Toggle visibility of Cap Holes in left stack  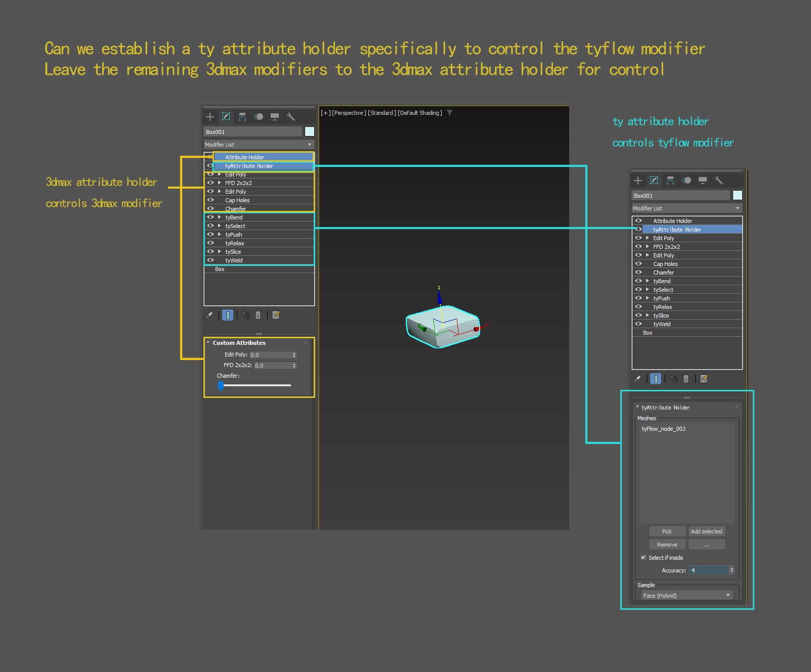click(x=210, y=200)
